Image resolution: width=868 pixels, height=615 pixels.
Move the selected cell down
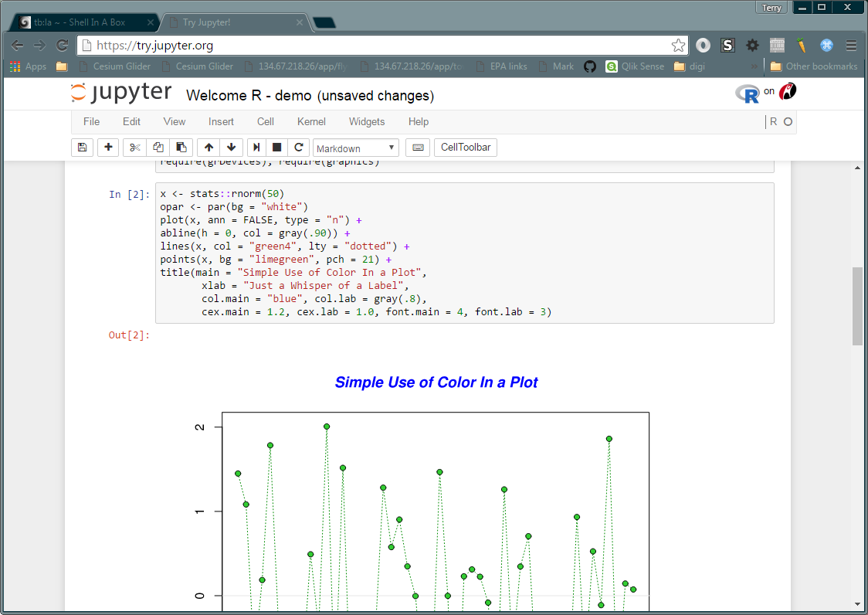pyautogui.click(x=231, y=148)
